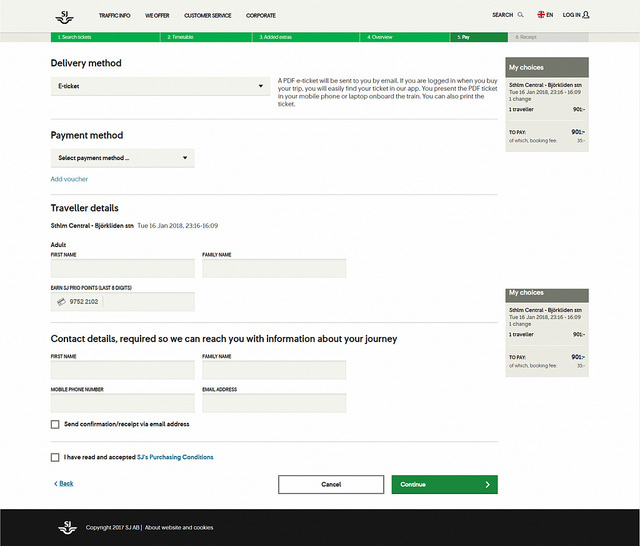Open About website and cookies link

[x=179, y=527]
